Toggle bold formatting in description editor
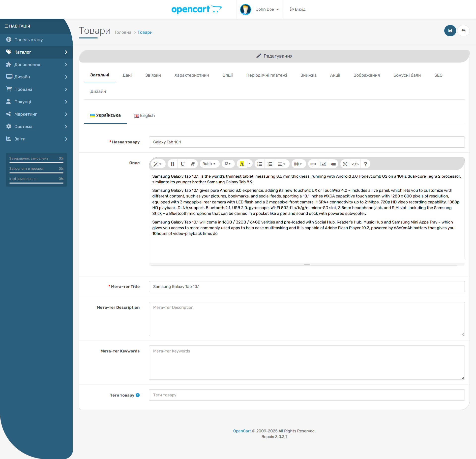Screen dimensions: 476x459 pos(173,164)
